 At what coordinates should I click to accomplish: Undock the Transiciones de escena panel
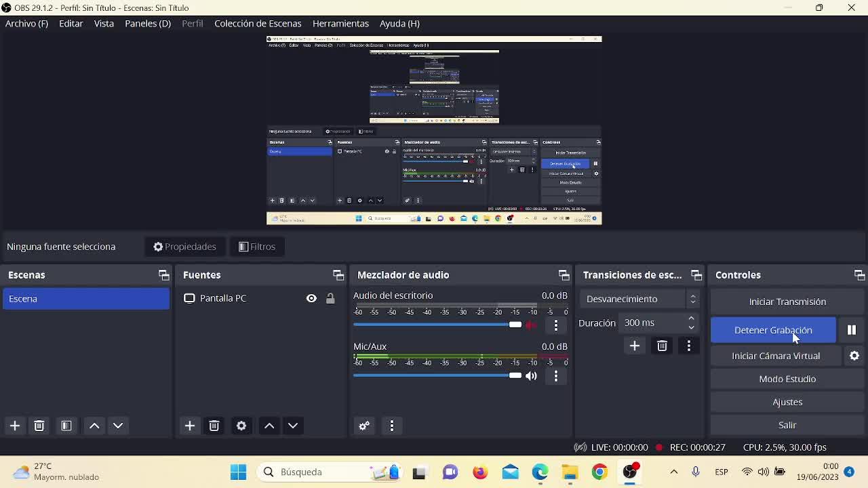696,275
